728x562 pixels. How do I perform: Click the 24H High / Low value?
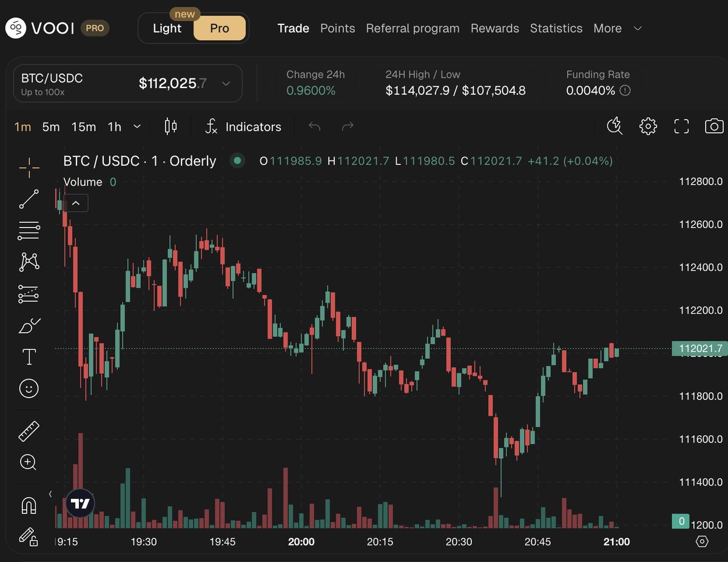[456, 90]
